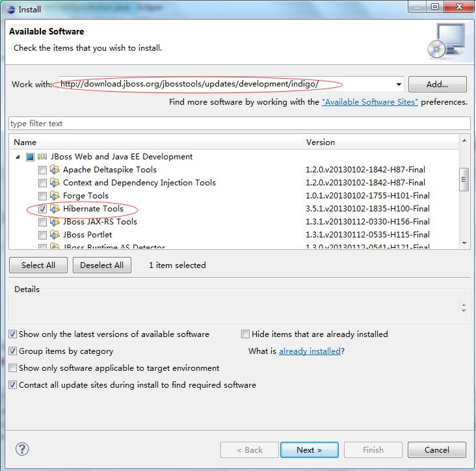476x471 pixels.
Task: Enable Hide items that are already installed
Action: pyautogui.click(x=245, y=334)
